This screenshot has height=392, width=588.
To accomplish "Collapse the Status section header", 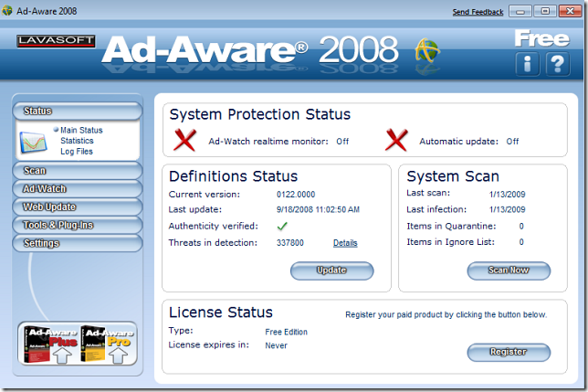I will tap(77, 111).
